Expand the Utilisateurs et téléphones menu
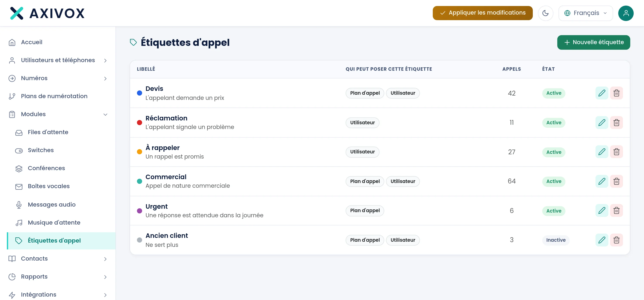The width and height of the screenshot is (644, 300). pos(58,60)
